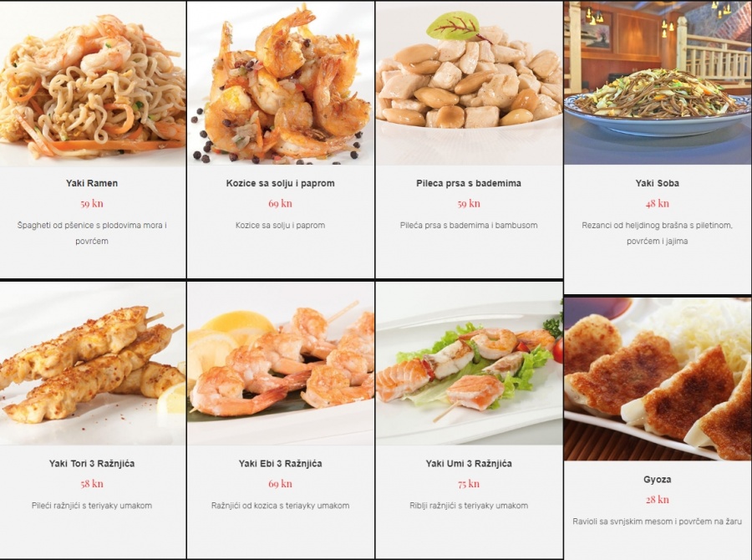Select the Gyoza title link
The width and height of the screenshot is (752, 560).
click(657, 480)
